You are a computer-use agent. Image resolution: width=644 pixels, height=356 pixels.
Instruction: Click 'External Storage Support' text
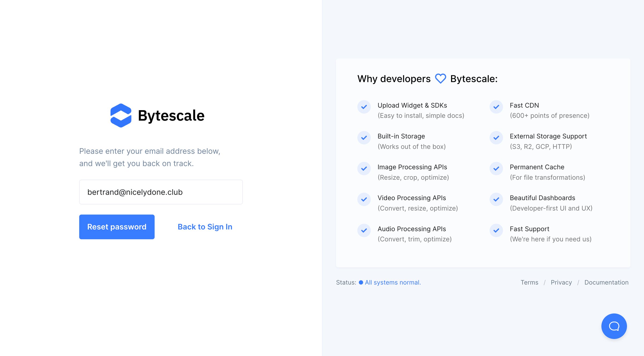pos(548,136)
